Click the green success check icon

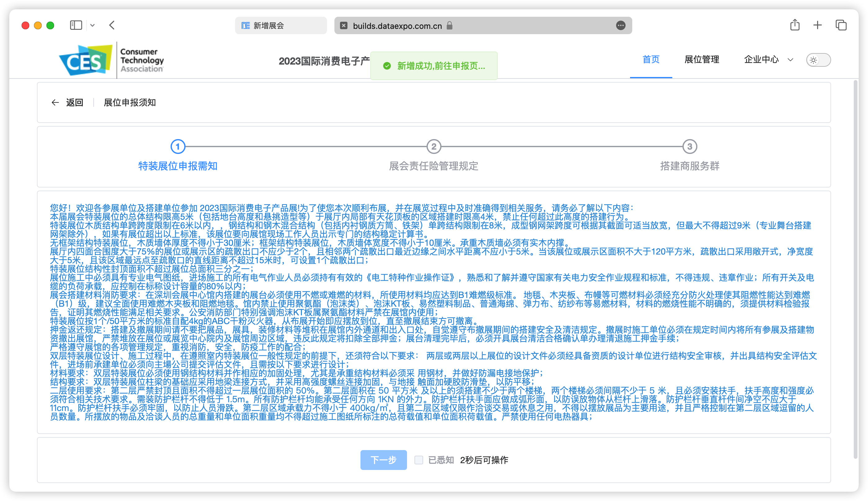click(387, 66)
